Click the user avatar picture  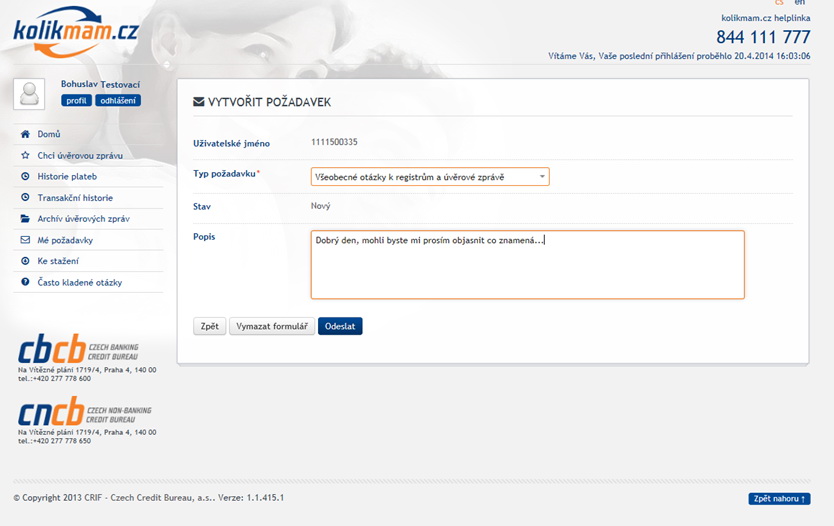click(x=29, y=94)
